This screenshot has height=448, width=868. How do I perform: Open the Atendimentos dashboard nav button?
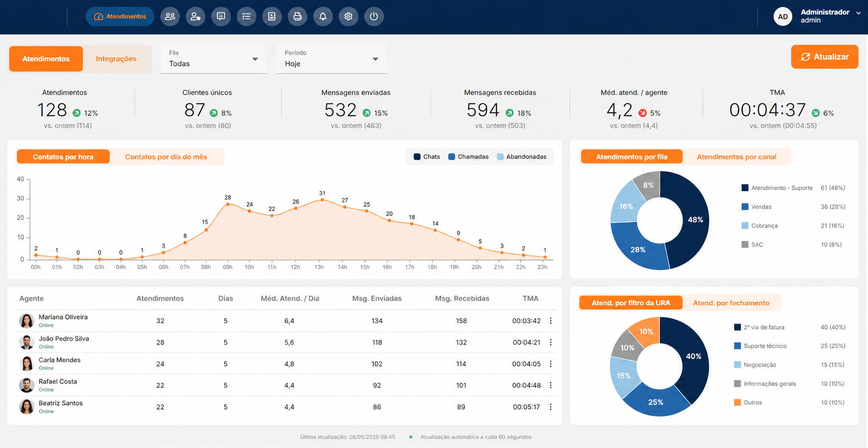coord(120,16)
